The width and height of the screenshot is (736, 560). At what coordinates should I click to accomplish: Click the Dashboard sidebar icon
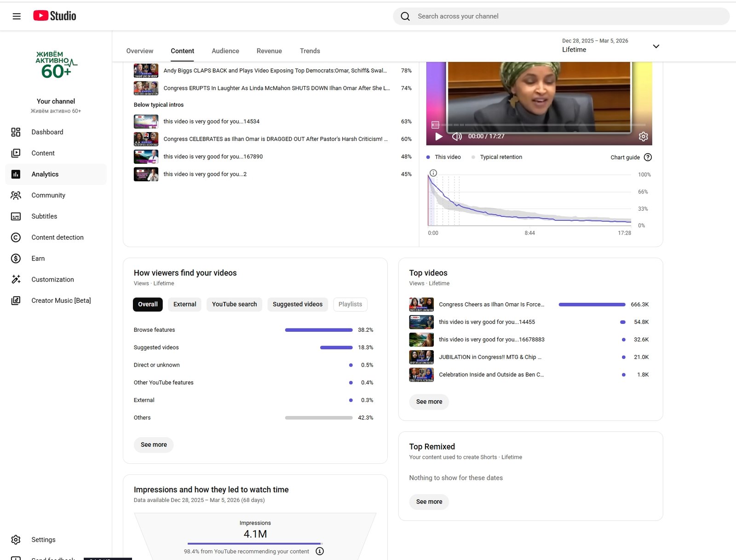[x=16, y=132]
